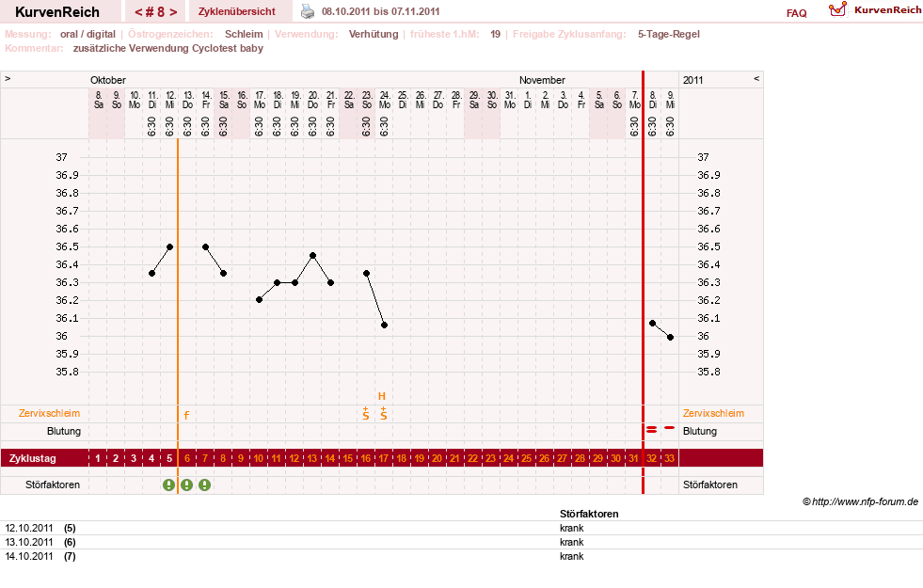Open the http://www.nfp-forum.de link
This screenshot has height=588, width=923.
pos(865,501)
